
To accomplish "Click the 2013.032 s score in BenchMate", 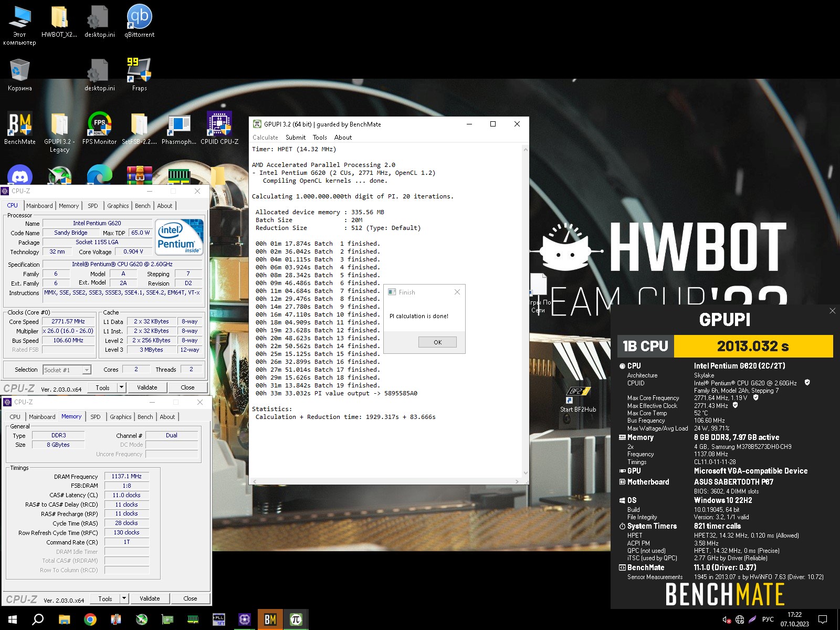I will (x=753, y=346).
